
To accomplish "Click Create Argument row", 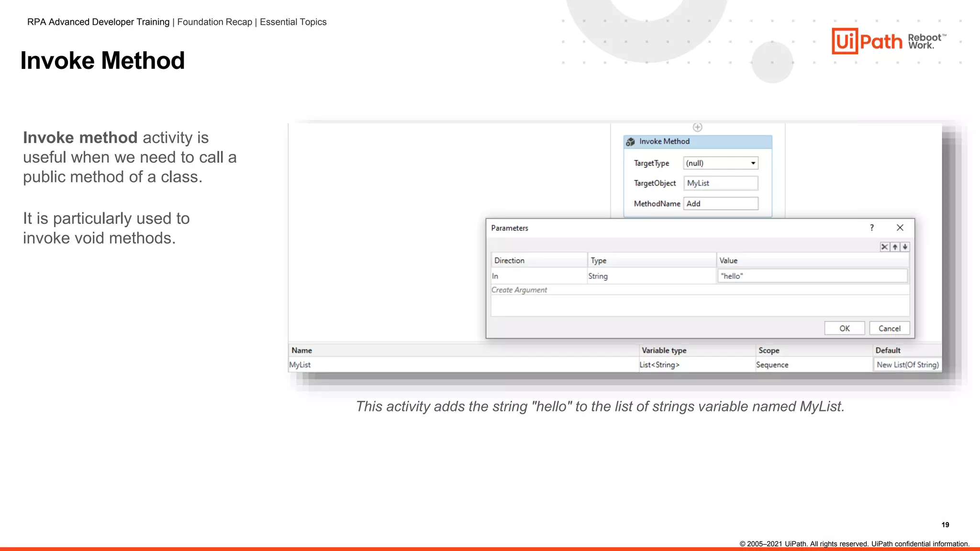I will (700, 290).
